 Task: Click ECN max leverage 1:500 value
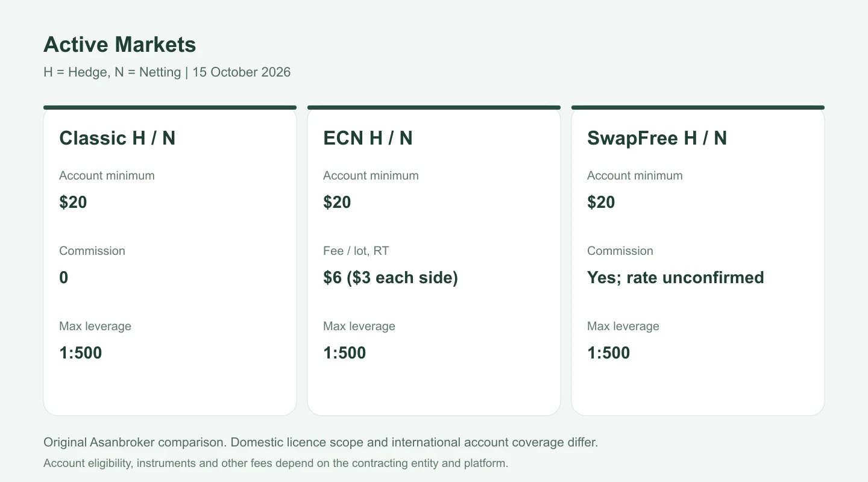click(344, 352)
